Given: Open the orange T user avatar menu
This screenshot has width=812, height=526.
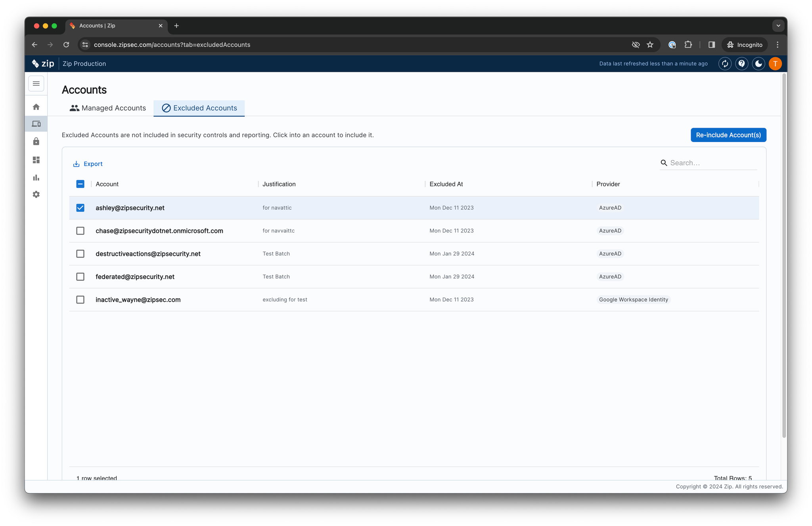Looking at the screenshot, I should pos(775,63).
